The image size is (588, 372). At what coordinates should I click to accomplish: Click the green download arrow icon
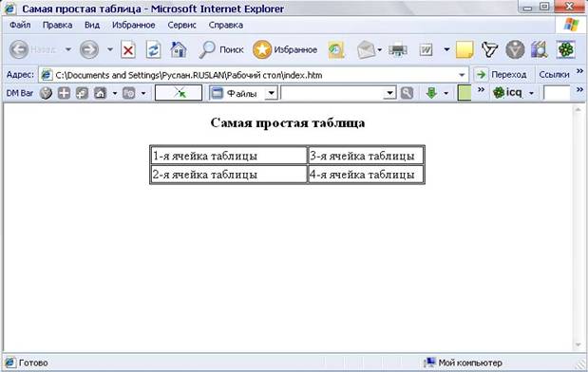point(431,93)
